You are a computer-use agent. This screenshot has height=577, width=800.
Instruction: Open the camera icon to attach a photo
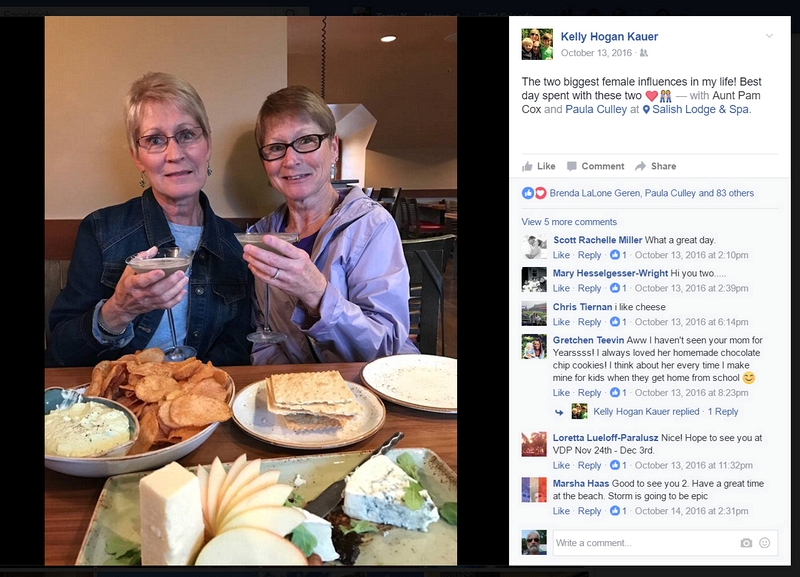pos(746,543)
